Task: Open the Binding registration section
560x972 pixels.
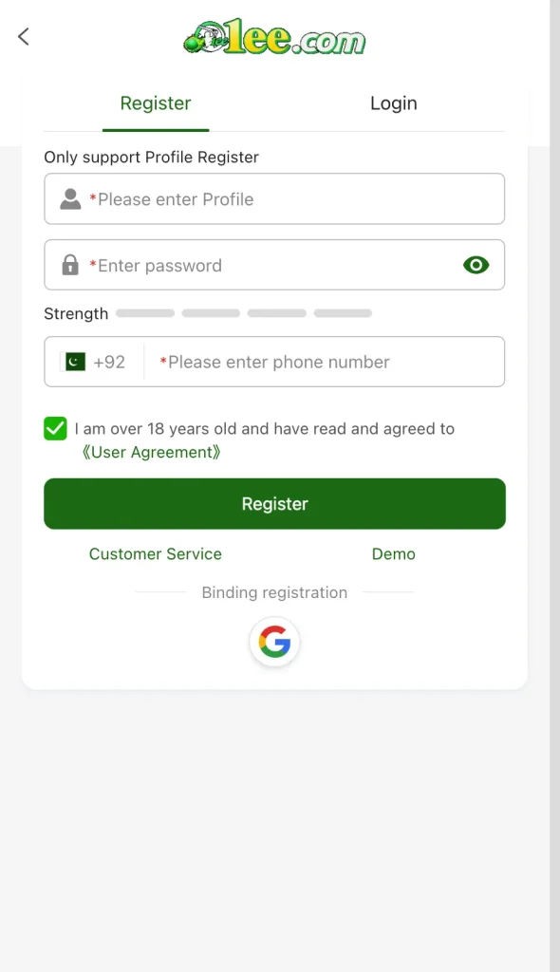Action: coord(274,592)
